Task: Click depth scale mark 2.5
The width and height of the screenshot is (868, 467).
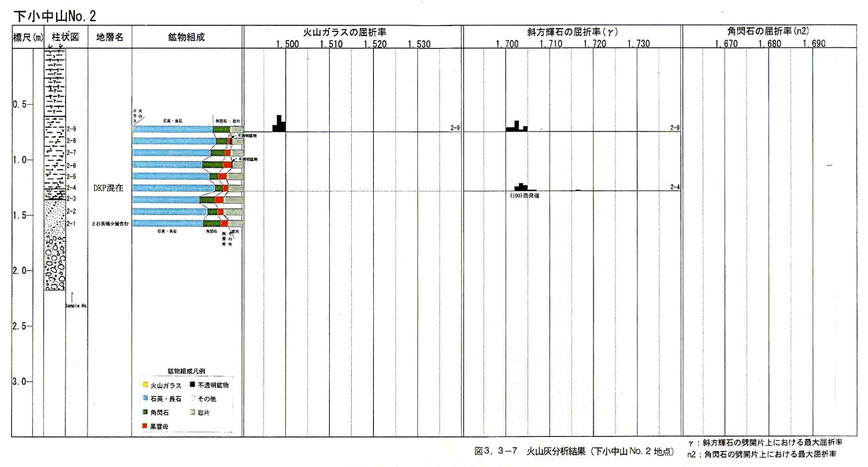Action: [x=21, y=327]
